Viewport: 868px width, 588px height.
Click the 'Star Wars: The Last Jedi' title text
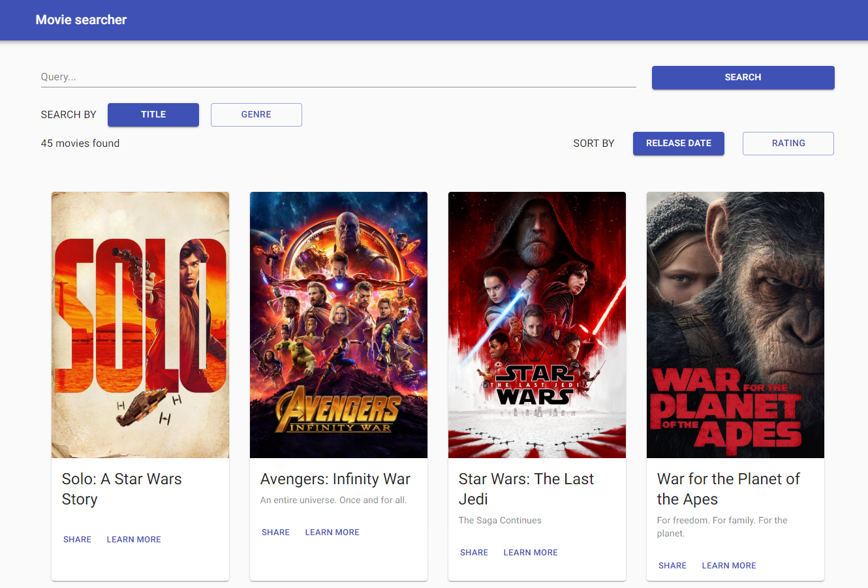(526, 489)
